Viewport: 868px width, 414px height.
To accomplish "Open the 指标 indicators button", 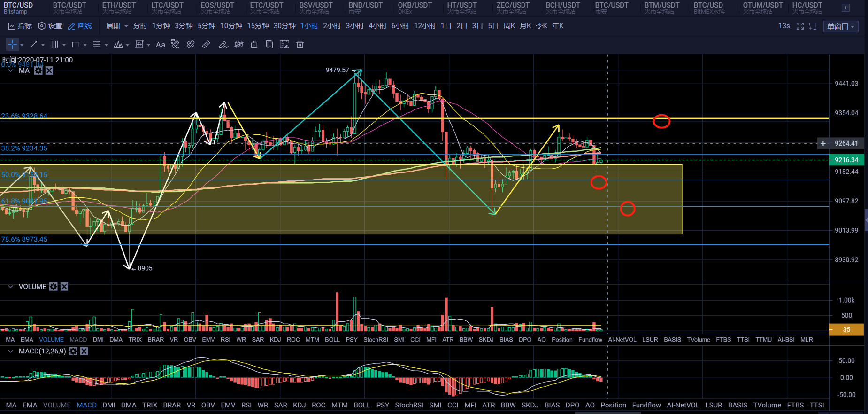I will 20,26.
